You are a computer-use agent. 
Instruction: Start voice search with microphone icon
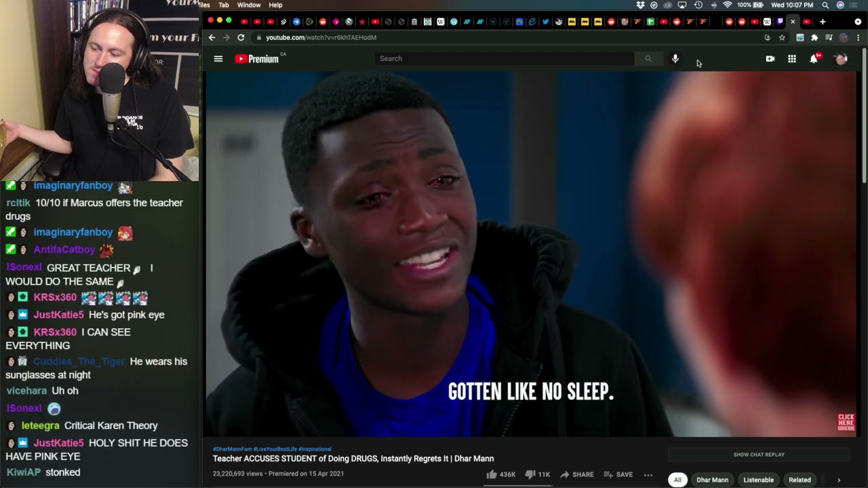pyautogui.click(x=675, y=59)
